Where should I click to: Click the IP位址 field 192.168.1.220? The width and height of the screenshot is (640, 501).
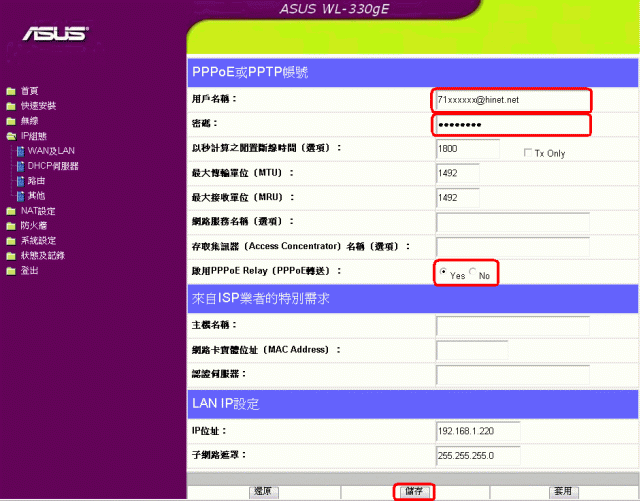point(478,431)
